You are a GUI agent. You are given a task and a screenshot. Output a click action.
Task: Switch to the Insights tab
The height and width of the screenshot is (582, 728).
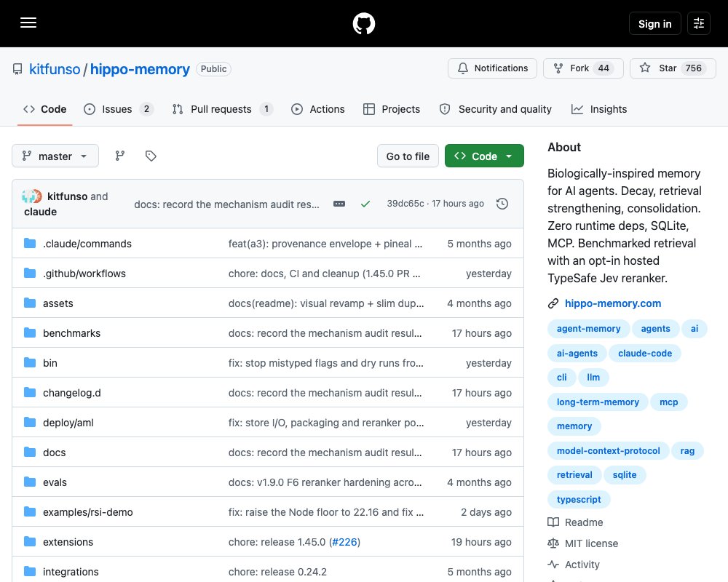pos(599,109)
